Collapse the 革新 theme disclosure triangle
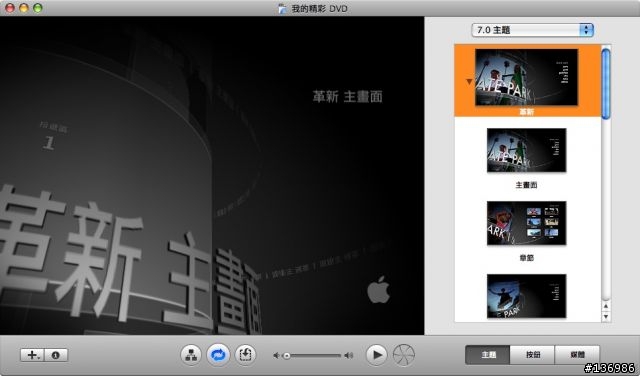Screen dimensions: 640x376 469,82
